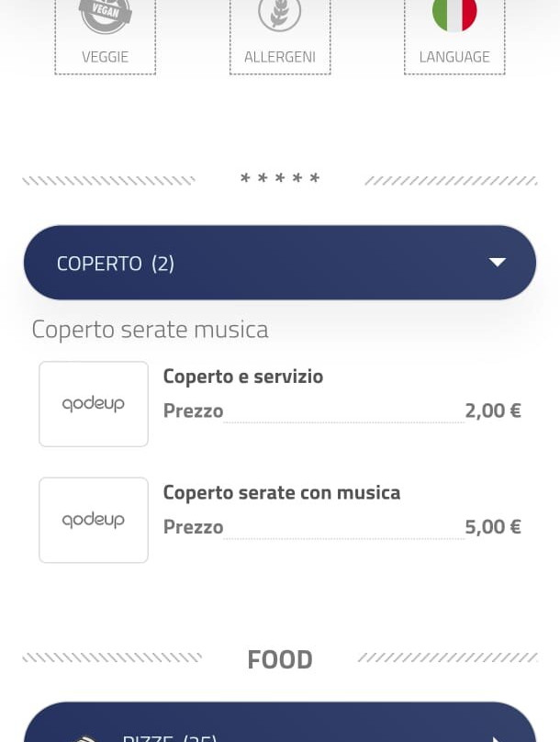Open the Coperto e servizio item title

(x=243, y=377)
